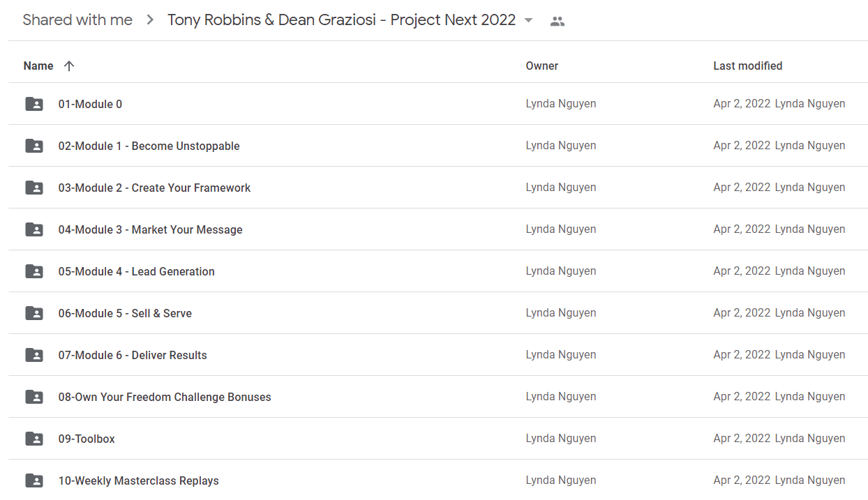Sort the list by Name column
The image size is (868, 500).
tap(38, 66)
